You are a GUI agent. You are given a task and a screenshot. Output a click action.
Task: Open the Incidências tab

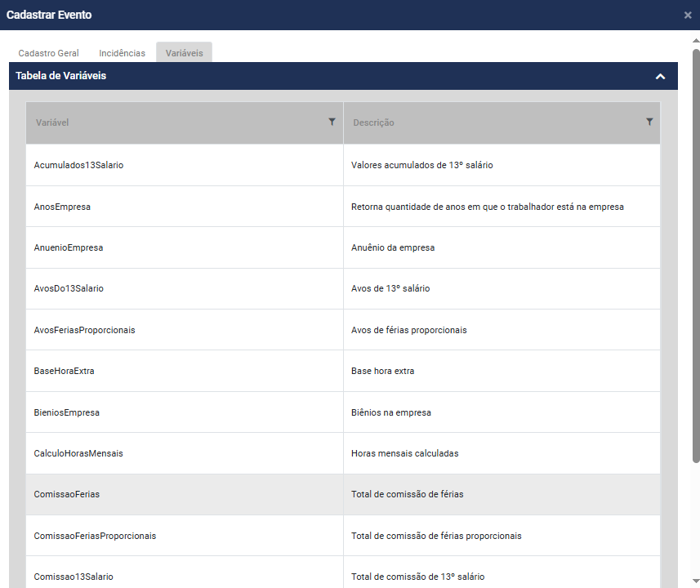122,53
